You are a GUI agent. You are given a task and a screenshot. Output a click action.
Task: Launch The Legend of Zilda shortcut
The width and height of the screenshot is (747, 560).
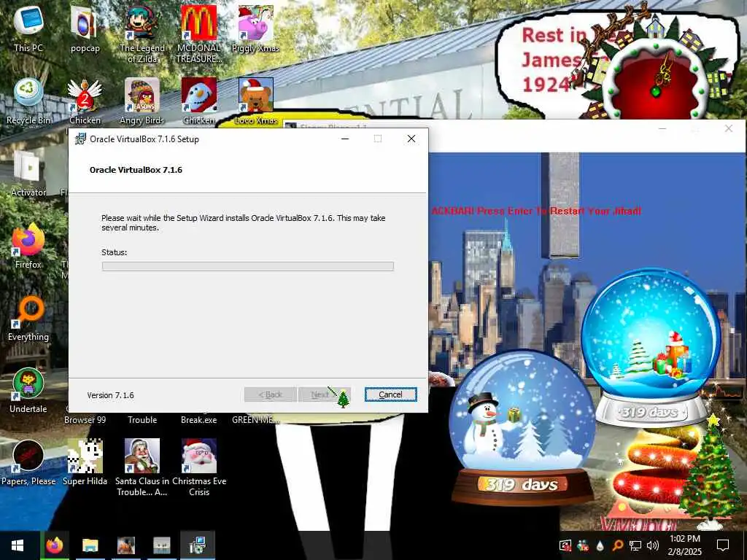point(142,34)
